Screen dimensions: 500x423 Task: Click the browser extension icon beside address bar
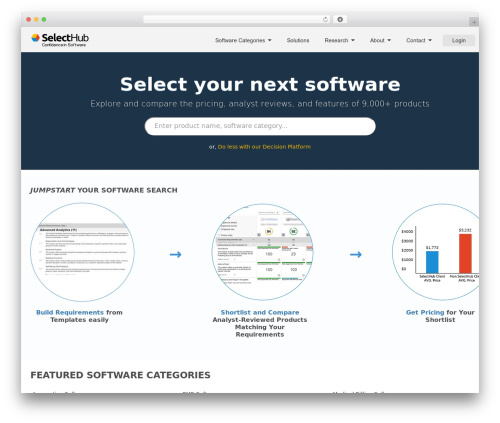pos(340,19)
